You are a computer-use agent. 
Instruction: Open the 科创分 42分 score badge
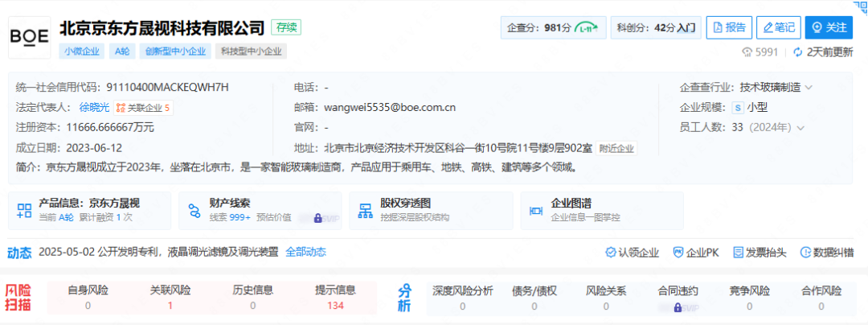tap(656, 27)
